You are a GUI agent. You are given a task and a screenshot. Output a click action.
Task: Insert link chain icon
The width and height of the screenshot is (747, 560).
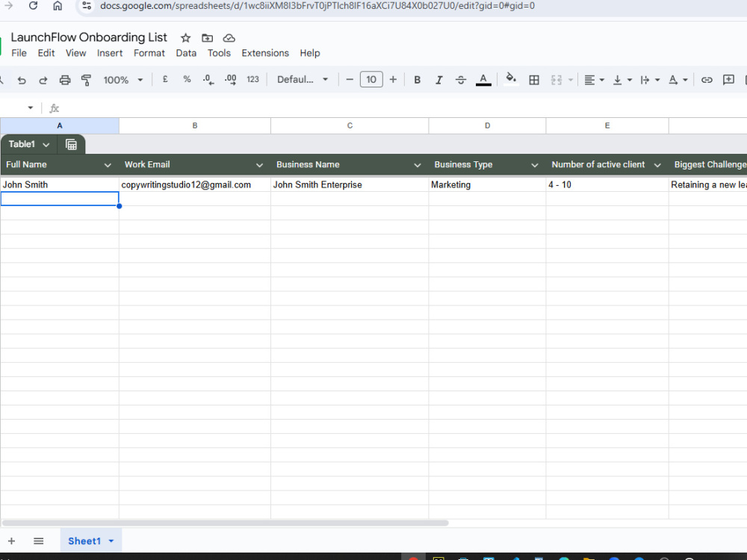click(707, 80)
